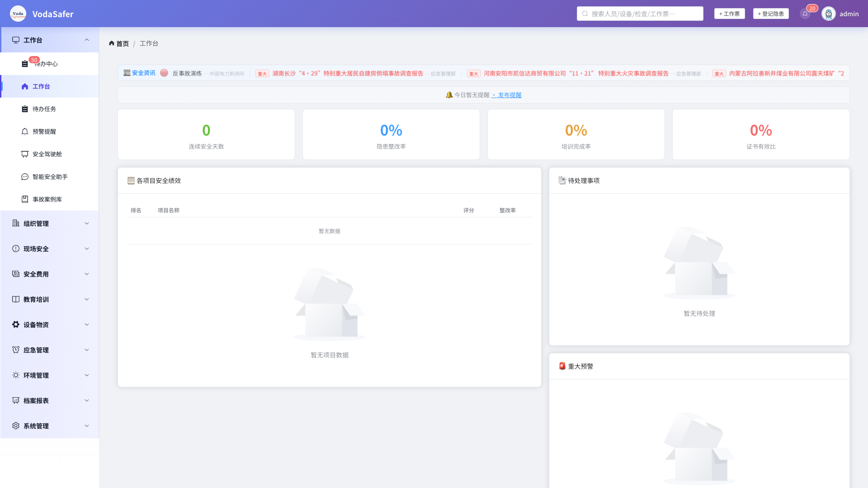This screenshot has width=868, height=488.
Task: Click the 反事故演练 news item
Action: [187, 73]
